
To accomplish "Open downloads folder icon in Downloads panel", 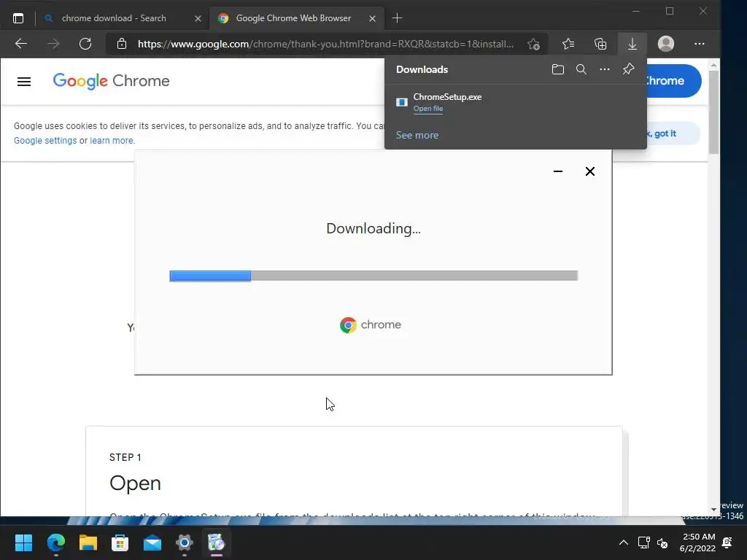I will coord(558,69).
